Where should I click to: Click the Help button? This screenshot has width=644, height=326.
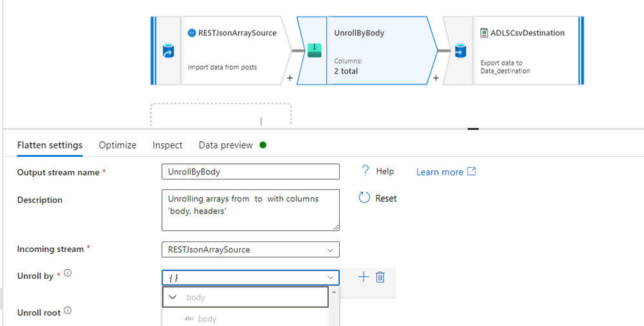tap(377, 171)
